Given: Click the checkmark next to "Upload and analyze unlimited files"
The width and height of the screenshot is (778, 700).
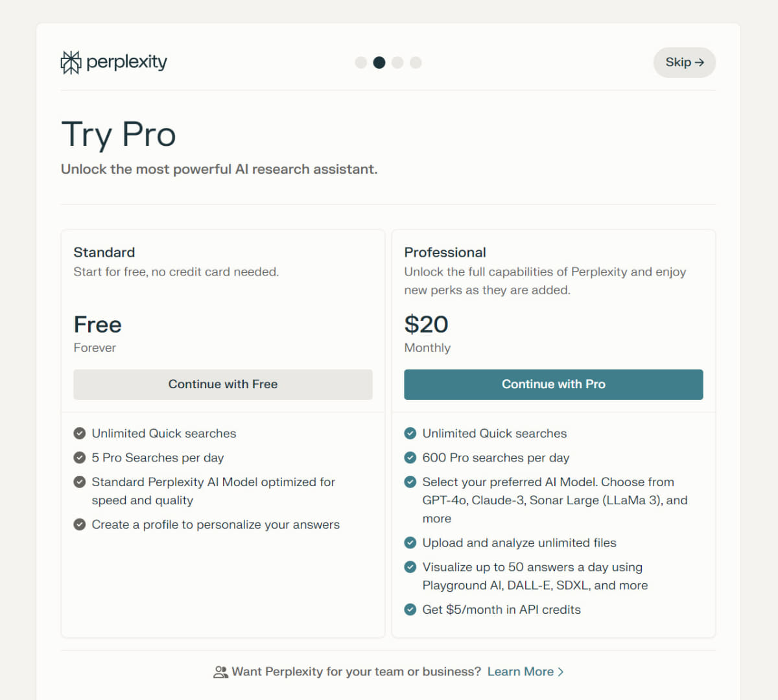Looking at the screenshot, I should [x=410, y=542].
